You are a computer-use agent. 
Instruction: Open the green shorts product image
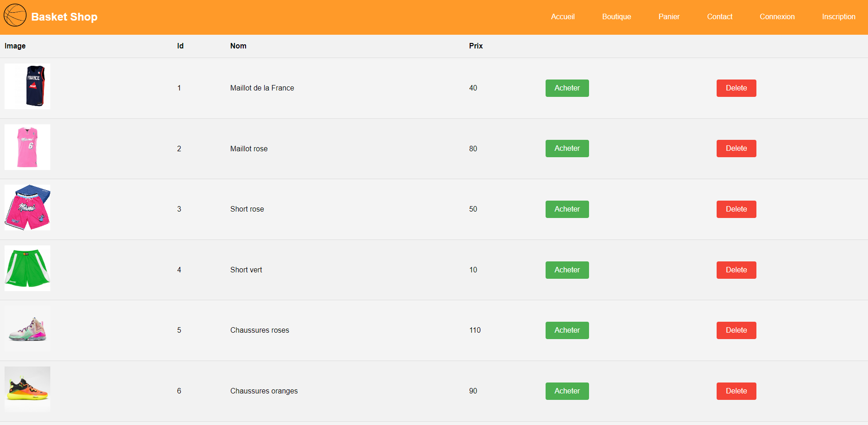[x=27, y=268]
